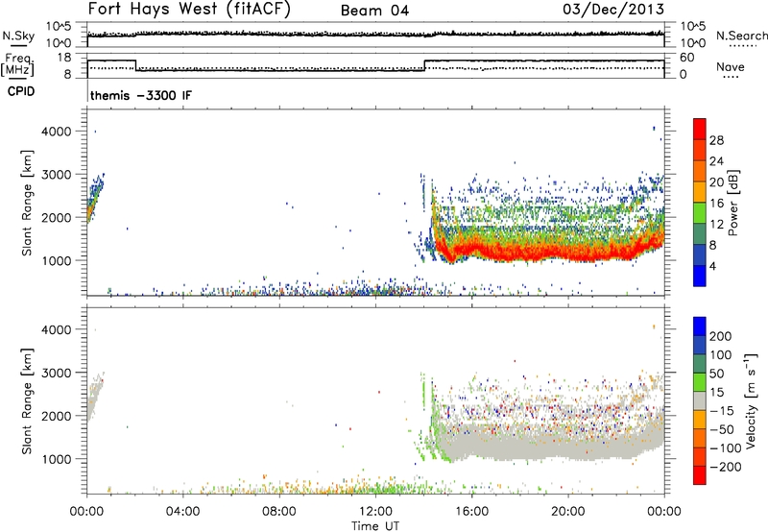Click the 'Nave' legend label

(730, 66)
